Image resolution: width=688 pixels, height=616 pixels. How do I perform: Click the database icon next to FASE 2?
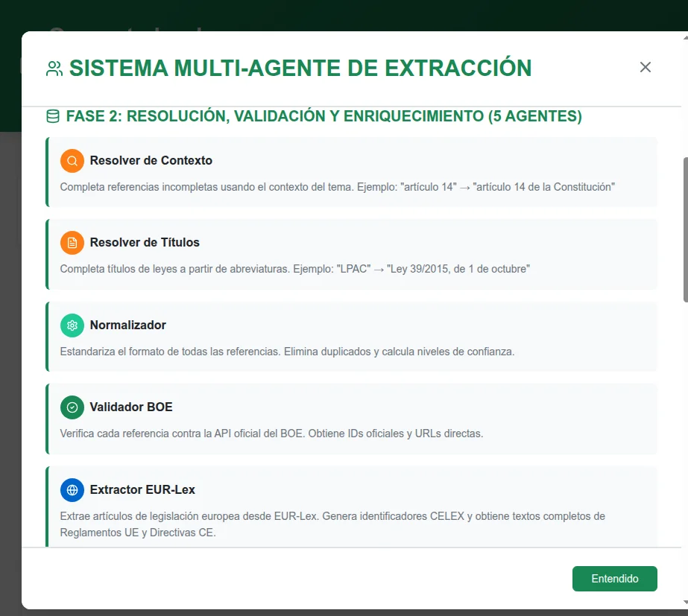[53, 116]
